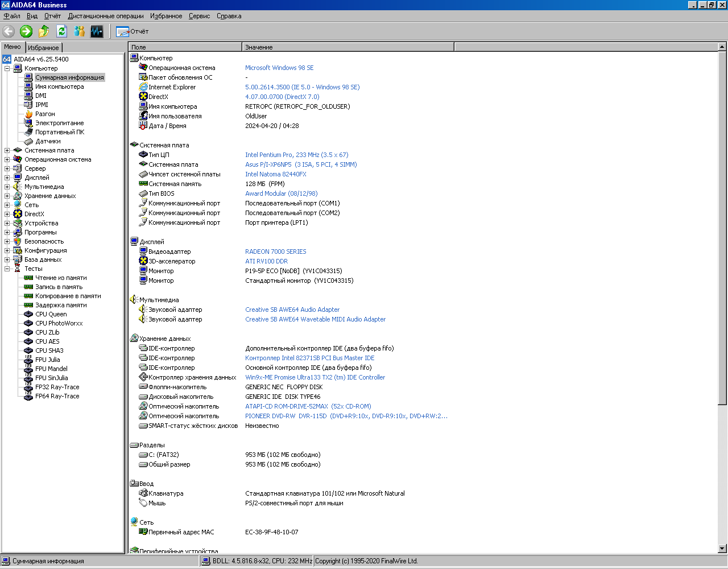Image resolution: width=728 pixels, height=569 pixels.
Task: Click the Разгон flame icon
Action: pyautogui.click(x=28, y=114)
